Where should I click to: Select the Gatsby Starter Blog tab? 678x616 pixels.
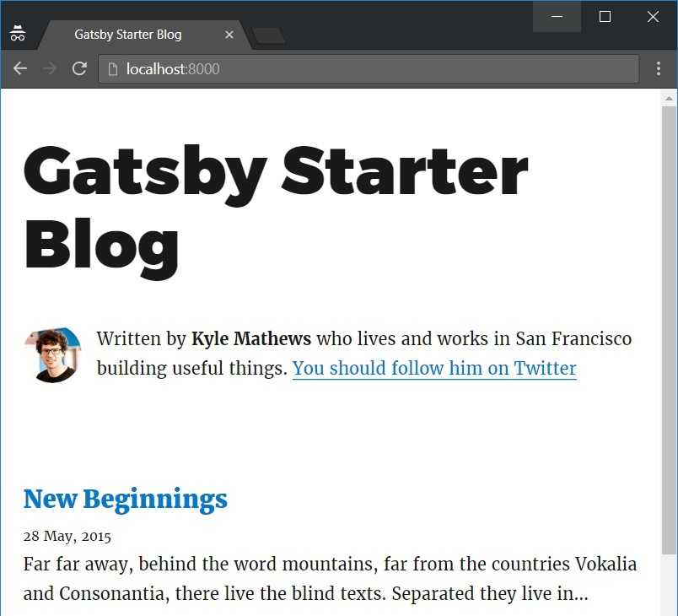pyautogui.click(x=128, y=34)
